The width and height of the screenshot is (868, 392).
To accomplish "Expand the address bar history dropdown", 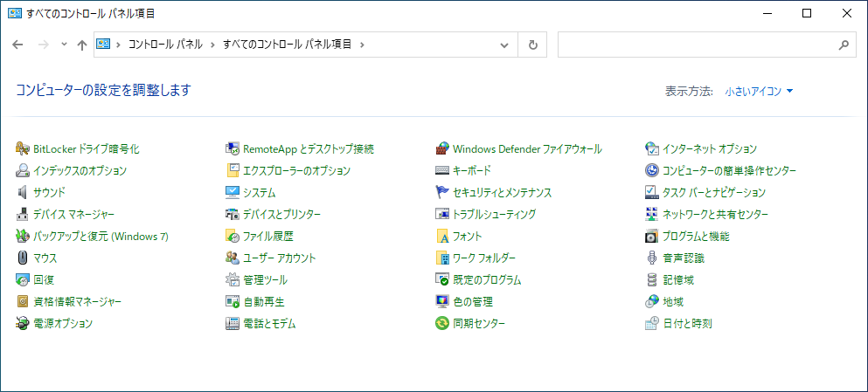I will pyautogui.click(x=504, y=45).
